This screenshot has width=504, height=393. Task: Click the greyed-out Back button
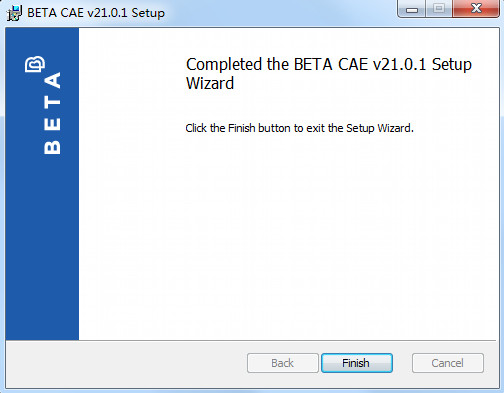283,363
